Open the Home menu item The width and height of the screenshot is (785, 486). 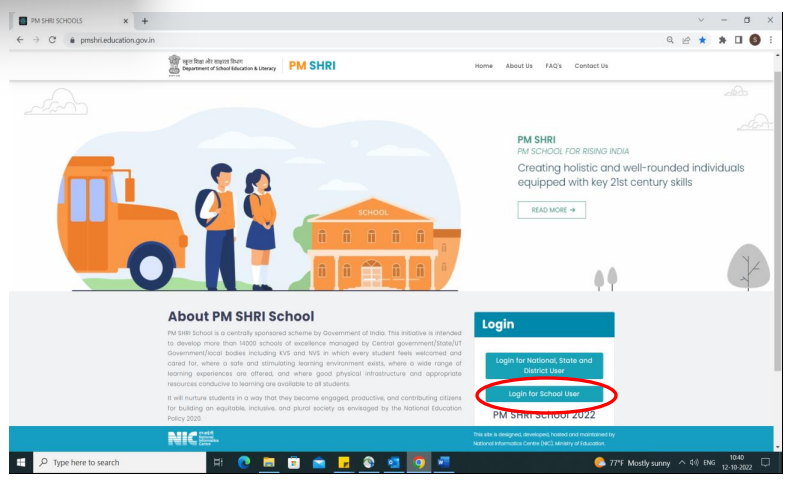pyautogui.click(x=484, y=66)
